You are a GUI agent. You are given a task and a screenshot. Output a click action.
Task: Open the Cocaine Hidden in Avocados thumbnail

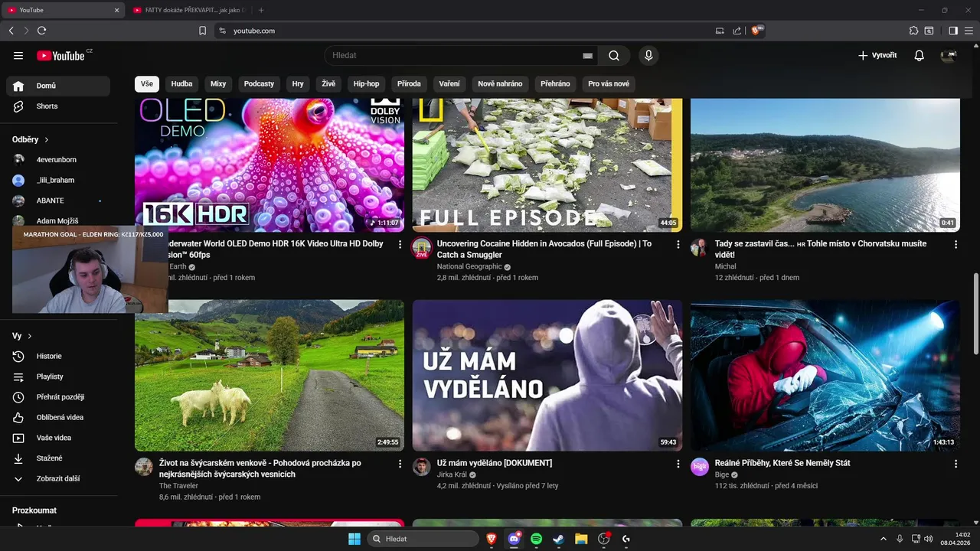click(x=547, y=165)
